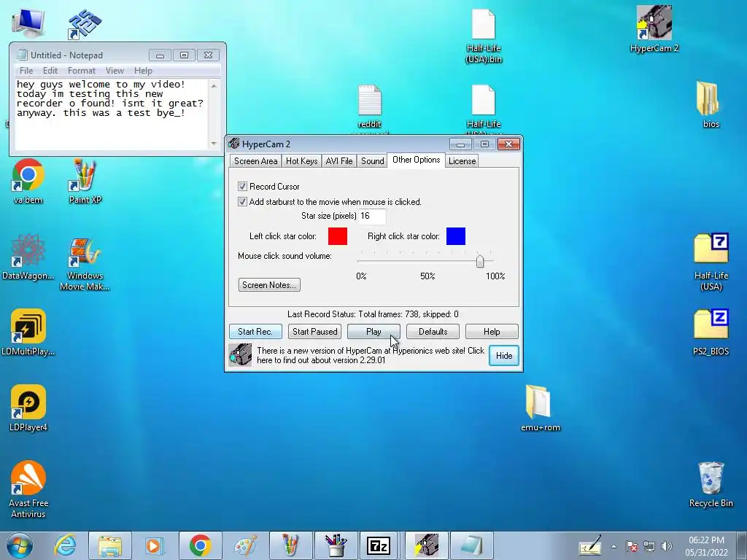This screenshot has height=560, width=747.
Task: Click the Start Rec. button
Action: 255,332
